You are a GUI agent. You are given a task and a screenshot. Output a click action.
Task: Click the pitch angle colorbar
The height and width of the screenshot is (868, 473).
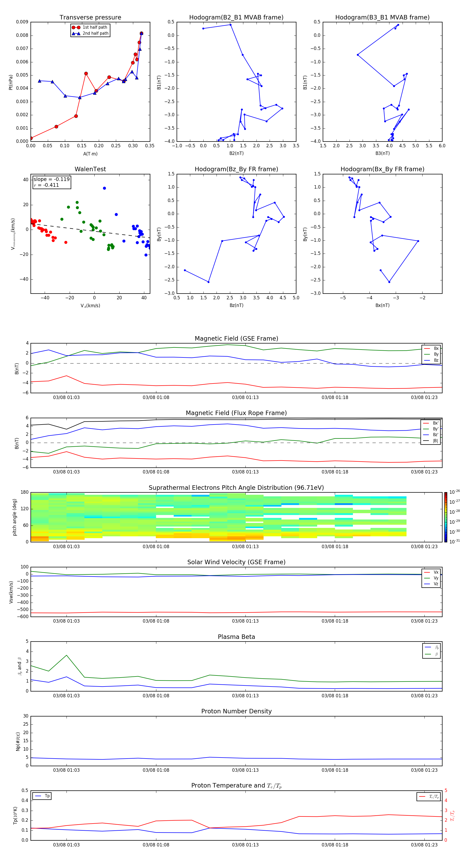pos(446,517)
